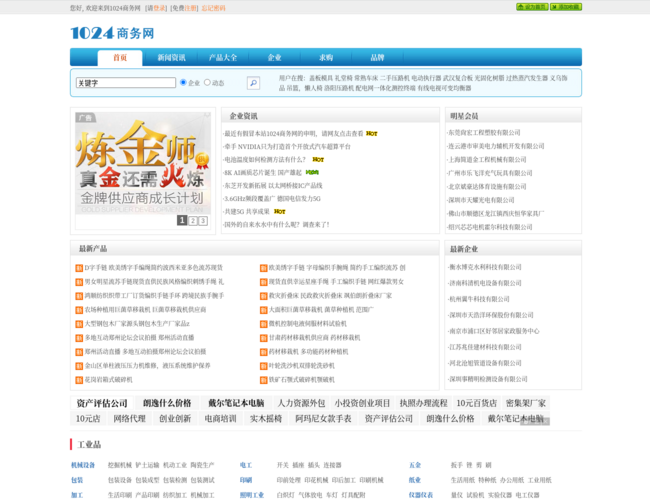Click the green 设为首页 button icon
The image size is (650, 500).
529,7
